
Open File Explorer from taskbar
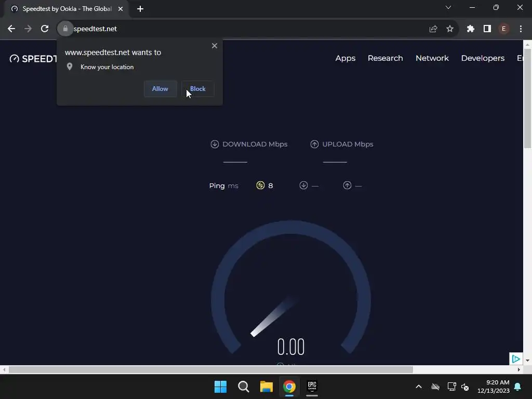[267, 387]
